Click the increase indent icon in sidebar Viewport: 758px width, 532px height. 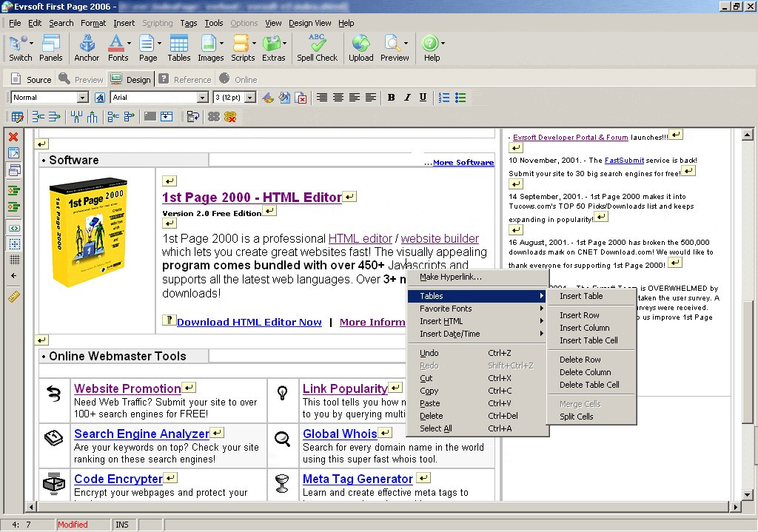pyautogui.click(x=13, y=207)
